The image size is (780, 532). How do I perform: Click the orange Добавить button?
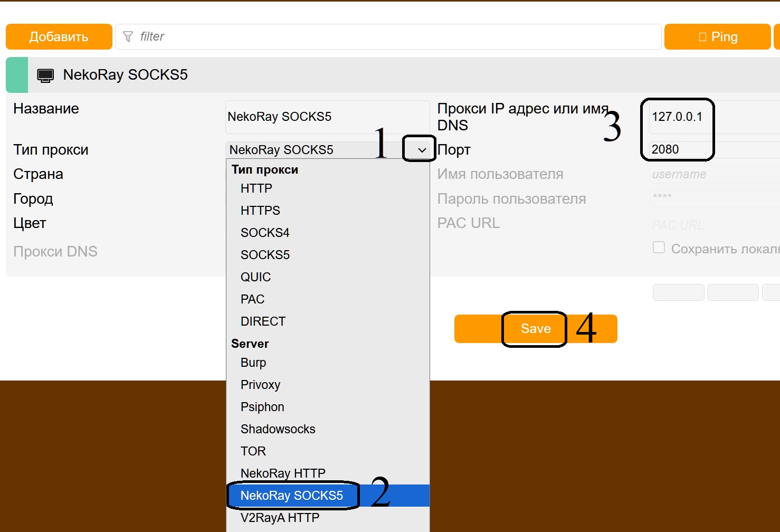tap(59, 36)
